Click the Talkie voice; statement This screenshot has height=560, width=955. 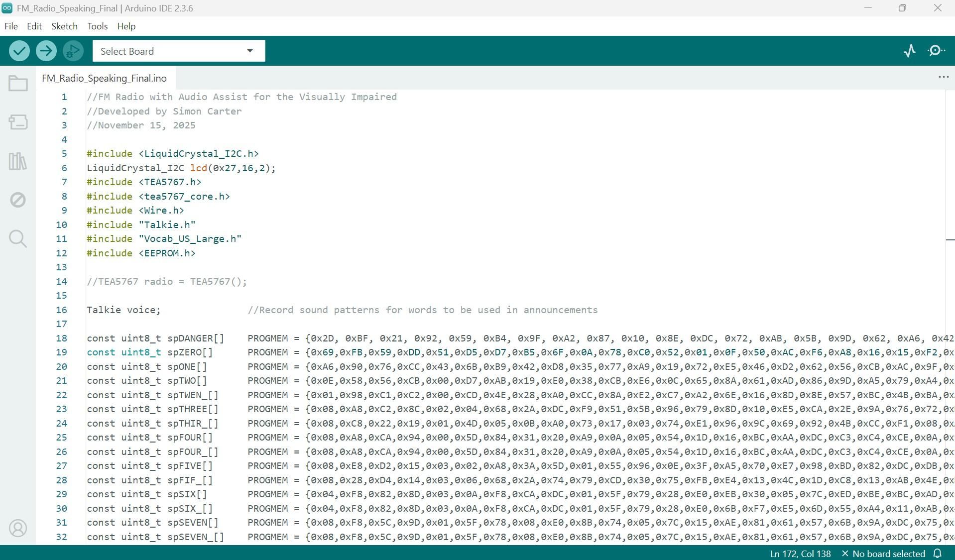click(x=123, y=310)
